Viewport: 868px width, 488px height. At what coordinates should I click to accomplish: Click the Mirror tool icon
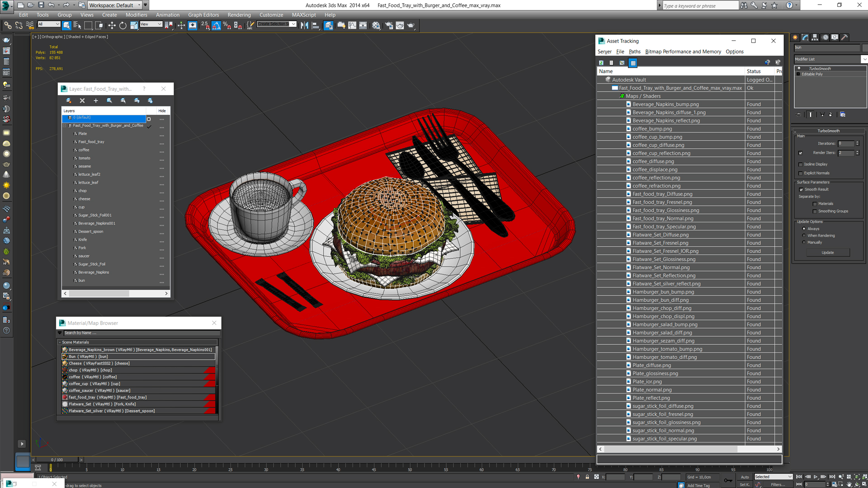304,26
